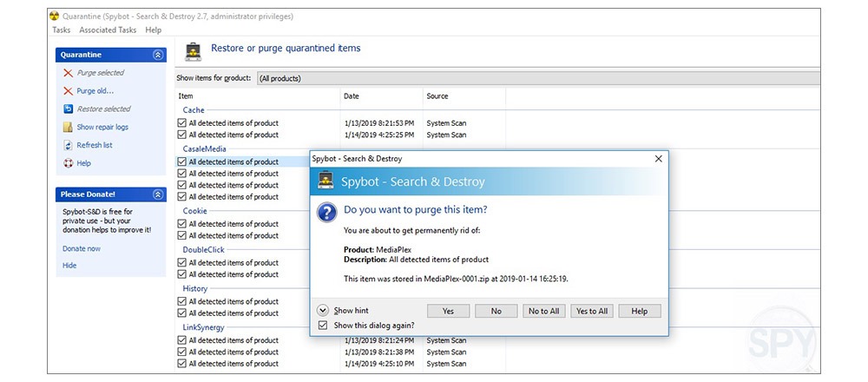
Task: Click the Help button in dialog
Action: pyautogui.click(x=640, y=311)
